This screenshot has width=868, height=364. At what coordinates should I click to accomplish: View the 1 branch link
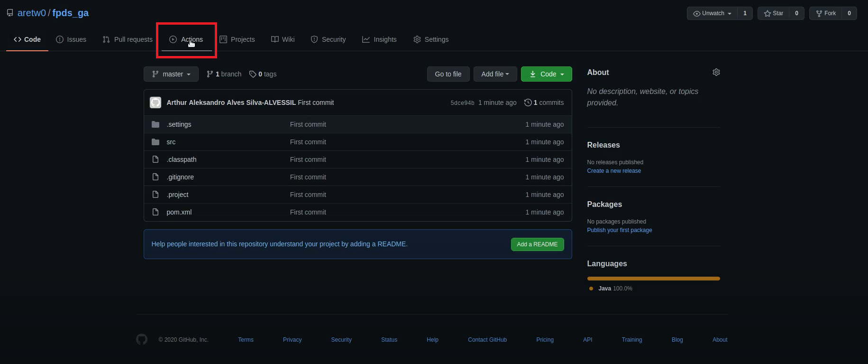pos(224,74)
